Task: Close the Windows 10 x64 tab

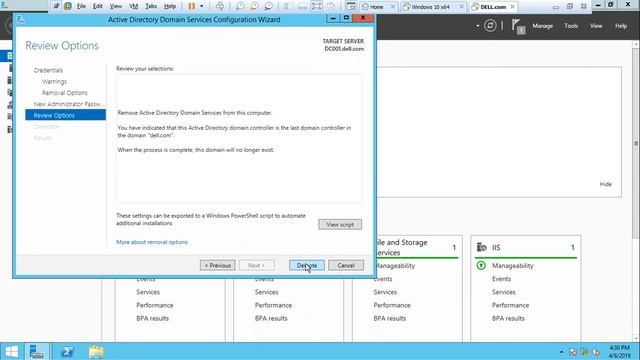Action: coord(462,7)
